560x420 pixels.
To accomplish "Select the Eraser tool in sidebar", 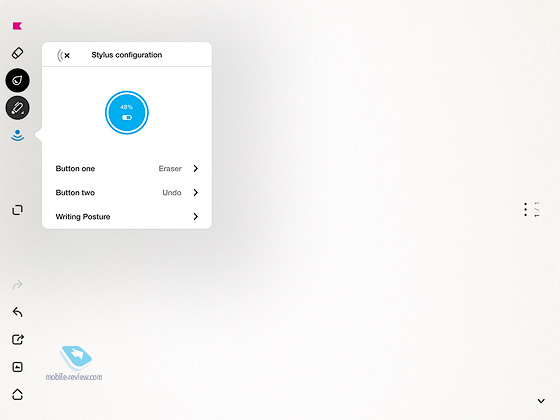I will pyautogui.click(x=18, y=53).
